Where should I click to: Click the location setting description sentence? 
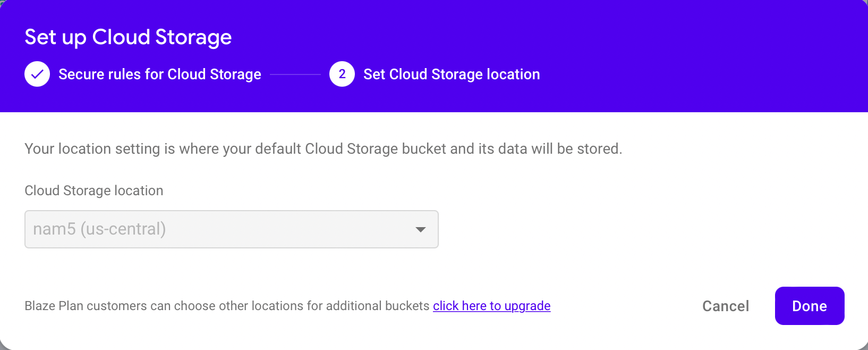click(x=323, y=149)
